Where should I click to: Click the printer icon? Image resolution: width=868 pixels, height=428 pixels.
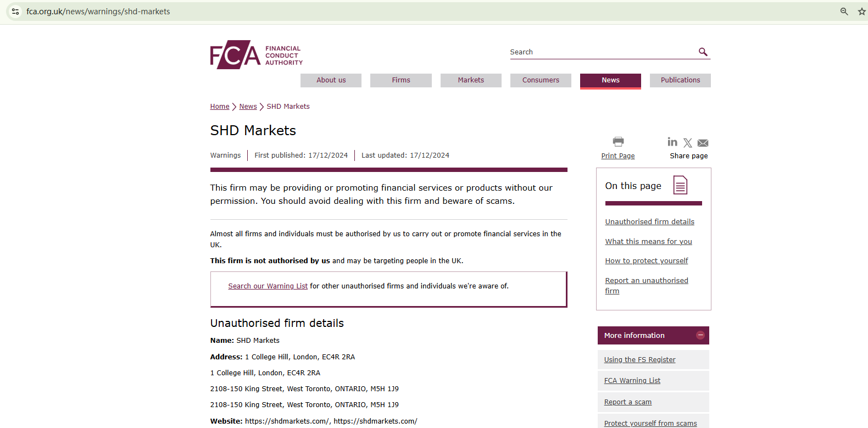tap(618, 142)
